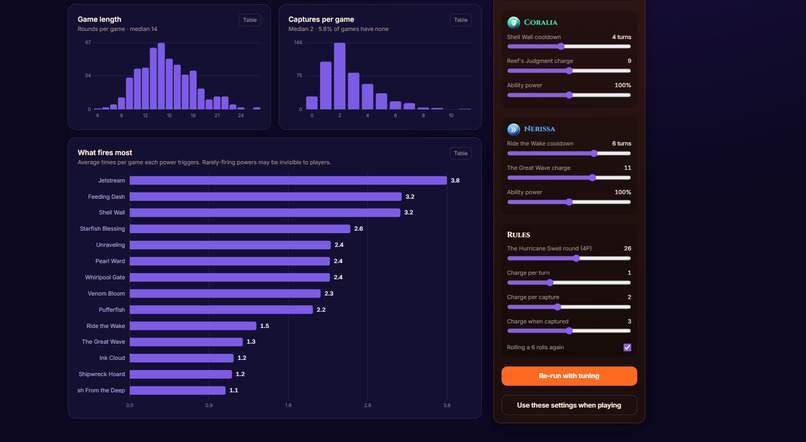
Task: Click the tallest Game length histogram bar
Action: (x=161, y=76)
